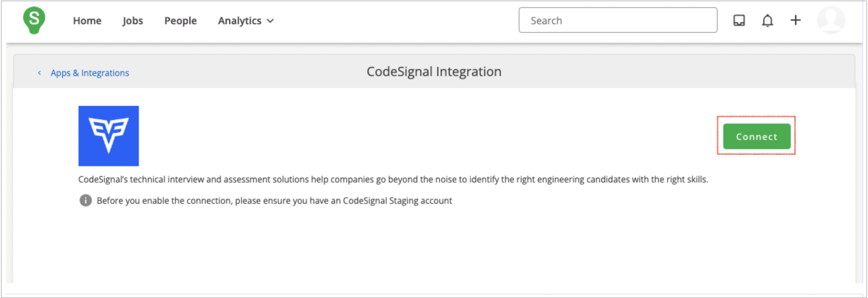The height and width of the screenshot is (298, 868).
Task: Click the green SmartRecruiters logo
Action: coord(34,20)
